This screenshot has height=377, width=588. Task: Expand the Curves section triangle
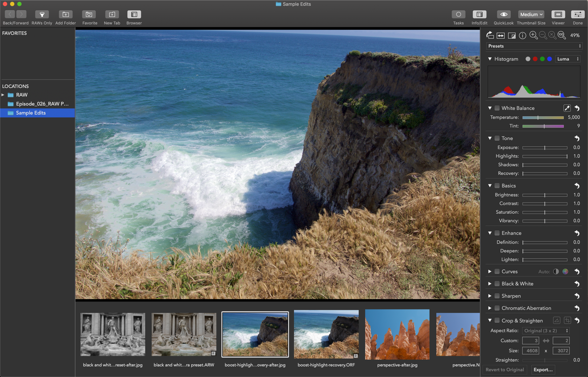tap(490, 272)
